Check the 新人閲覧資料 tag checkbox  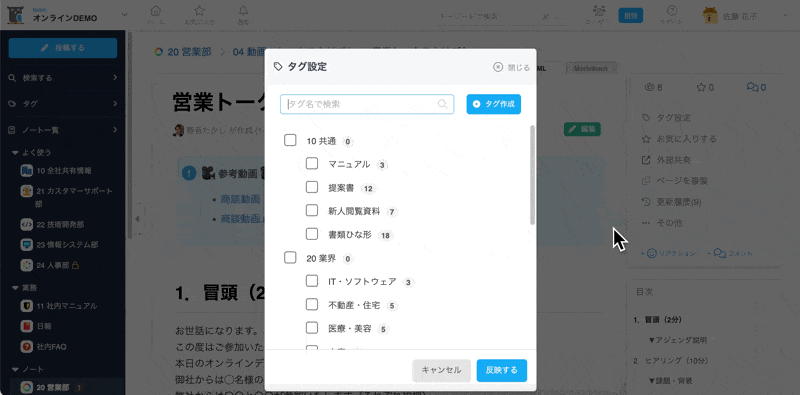pos(312,211)
